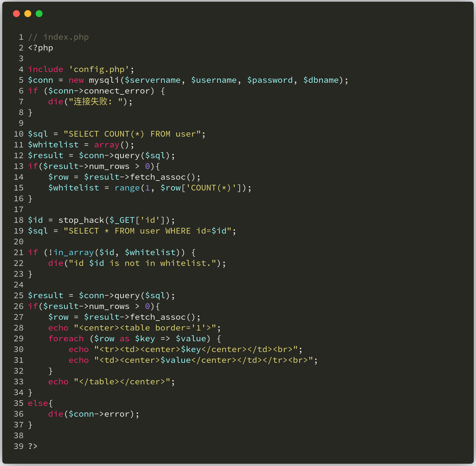
Task: Select the SELECT COUNT query string
Action: 133,134
